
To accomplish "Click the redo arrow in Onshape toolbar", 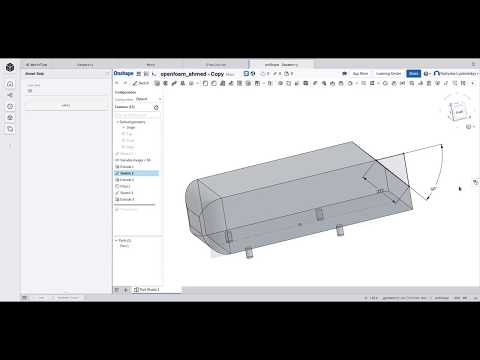I will tap(125, 83).
